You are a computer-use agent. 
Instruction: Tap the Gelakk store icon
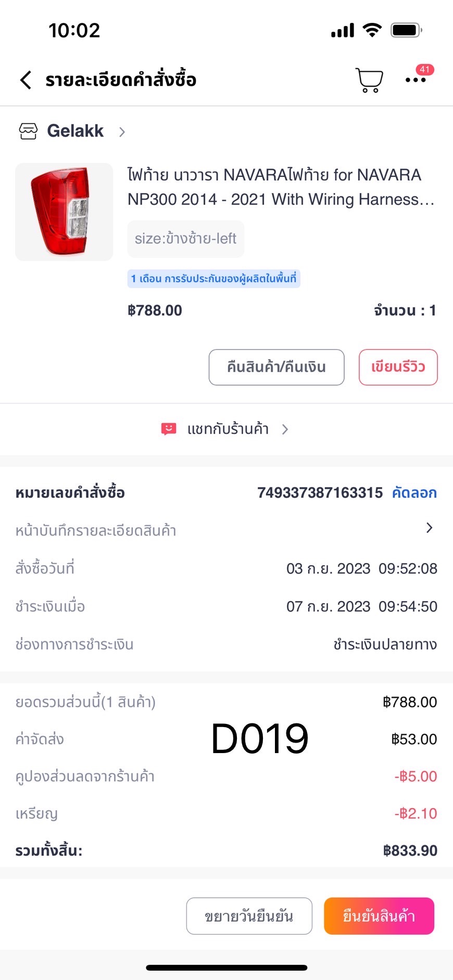point(28,131)
